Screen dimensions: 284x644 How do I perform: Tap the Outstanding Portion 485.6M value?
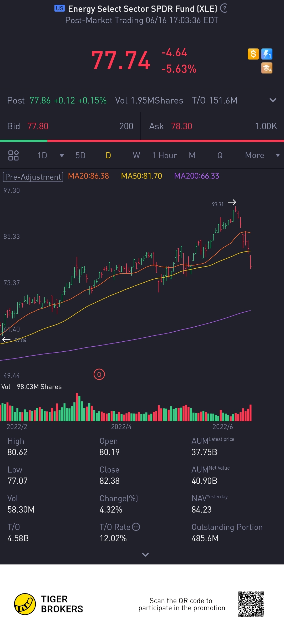(x=205, y=538)
